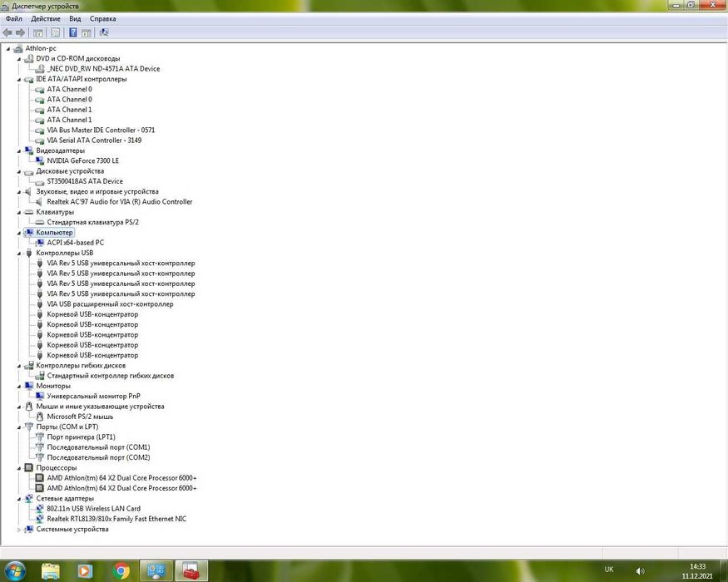Open the Вид menu
Image resolution: width=728 pixels, height=582 pixels.
point(75,19)
